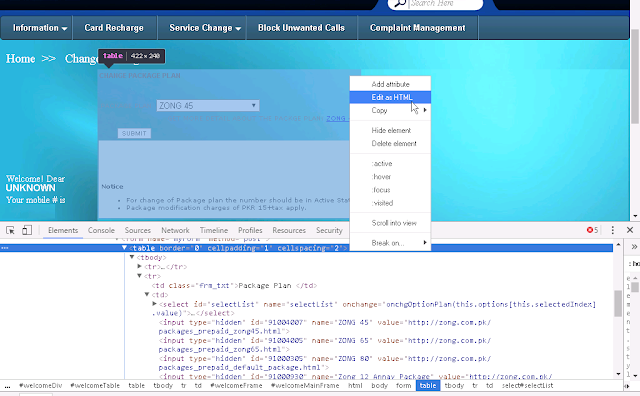Switch to the Profiles tab
The image size is (640, 396).
point(250,230)
